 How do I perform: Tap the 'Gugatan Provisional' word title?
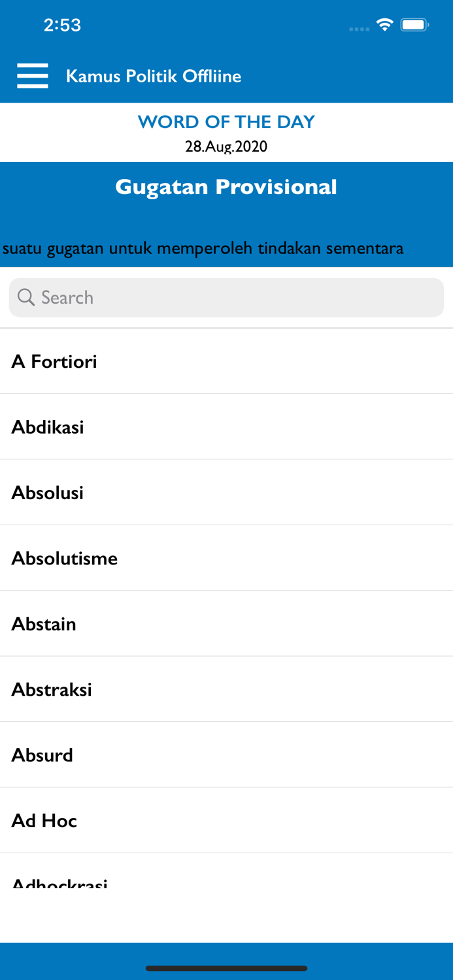click(226, 187)
